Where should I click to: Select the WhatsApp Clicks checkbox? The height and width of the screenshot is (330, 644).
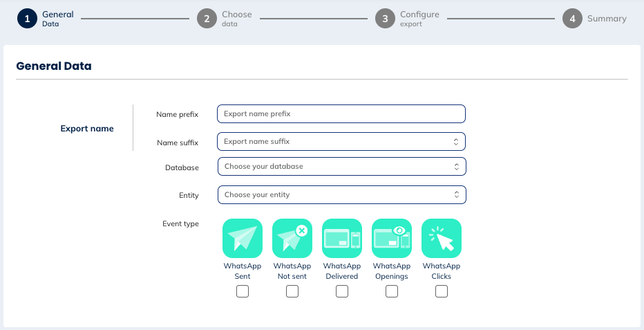442,291
